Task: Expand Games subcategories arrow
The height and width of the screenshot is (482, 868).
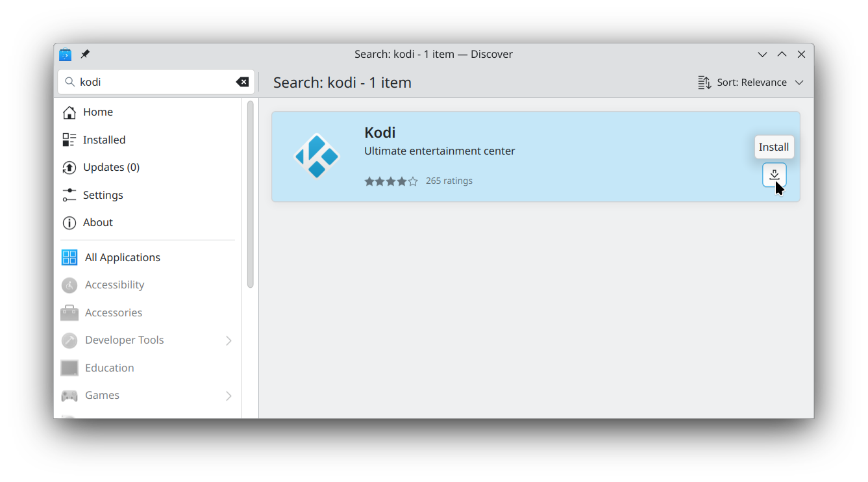Action: 229,396
